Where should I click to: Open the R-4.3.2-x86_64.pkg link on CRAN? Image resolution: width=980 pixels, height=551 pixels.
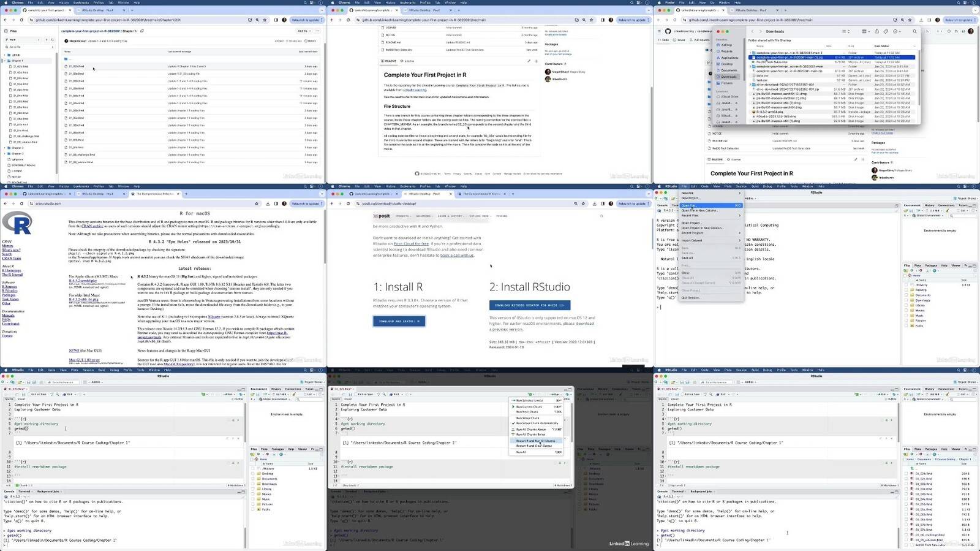[84, 300]
